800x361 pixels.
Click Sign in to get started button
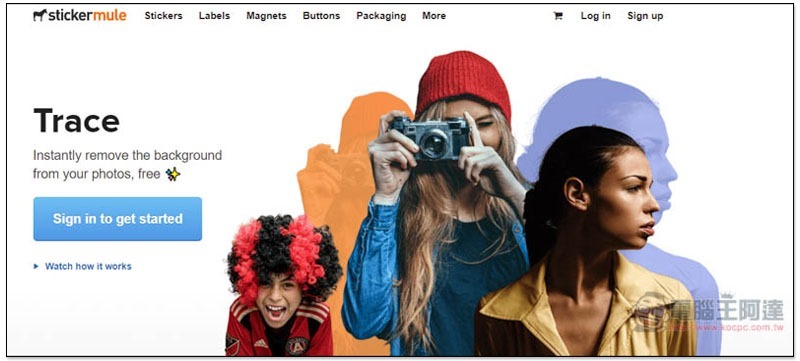[x=118, y=219]
